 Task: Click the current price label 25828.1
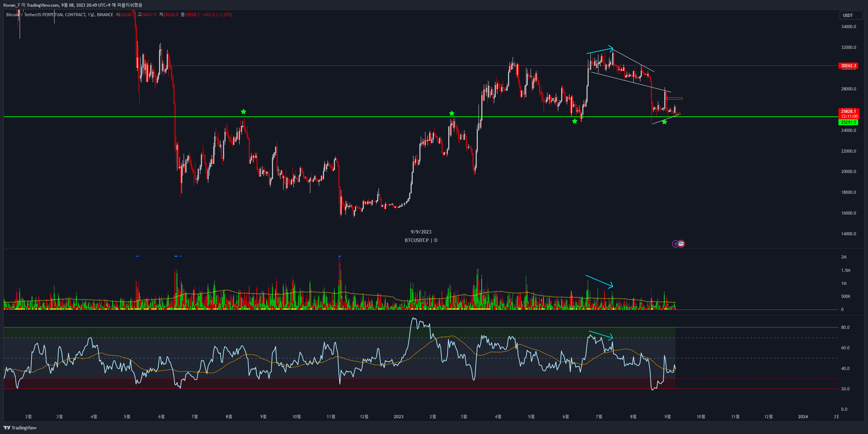849,111
